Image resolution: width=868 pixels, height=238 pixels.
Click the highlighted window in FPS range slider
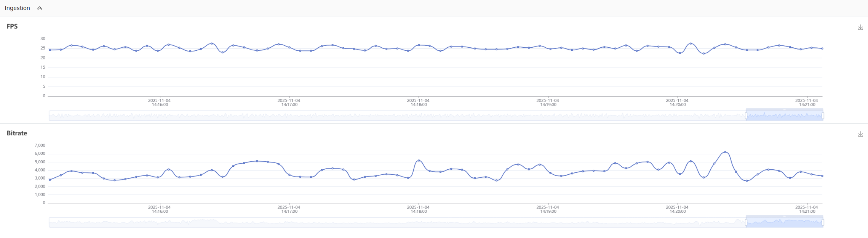point(785,116)
